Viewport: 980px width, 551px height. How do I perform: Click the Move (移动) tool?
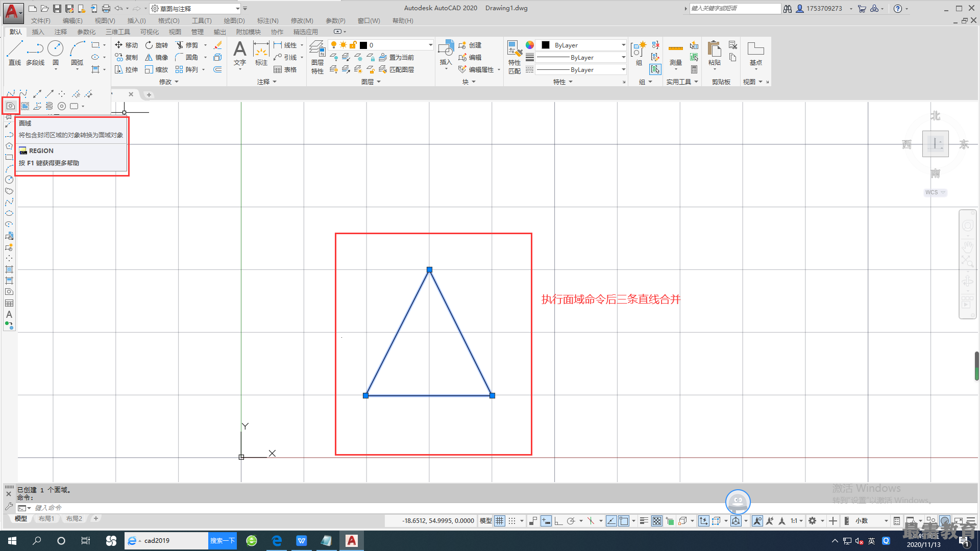click(126, 45)
